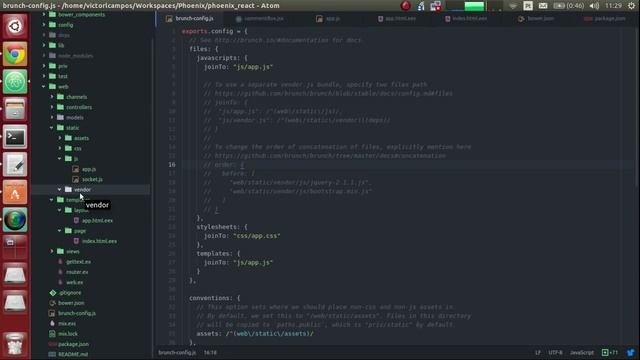640x360 pixels.
Task: Click the blue bird icon in status bar
Action: 631,352
